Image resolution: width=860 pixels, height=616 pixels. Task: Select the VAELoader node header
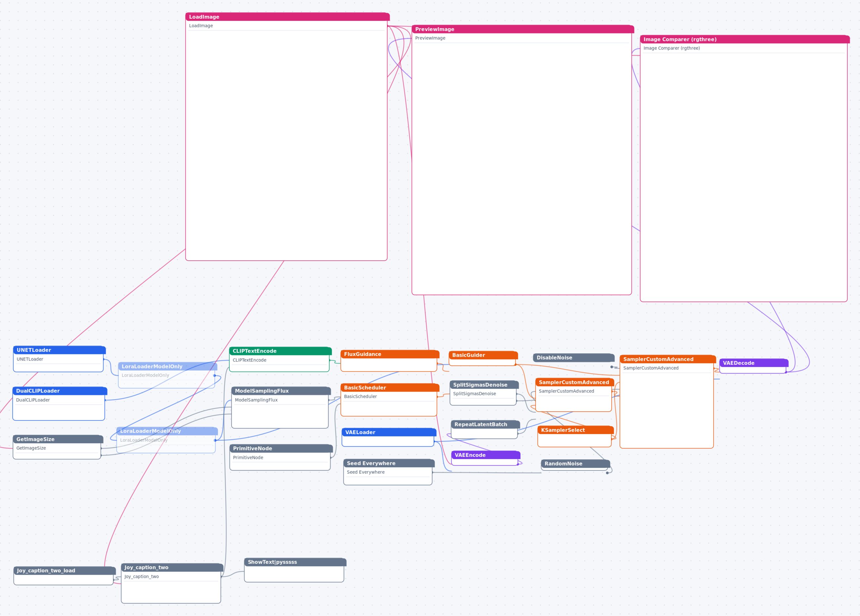389,432
